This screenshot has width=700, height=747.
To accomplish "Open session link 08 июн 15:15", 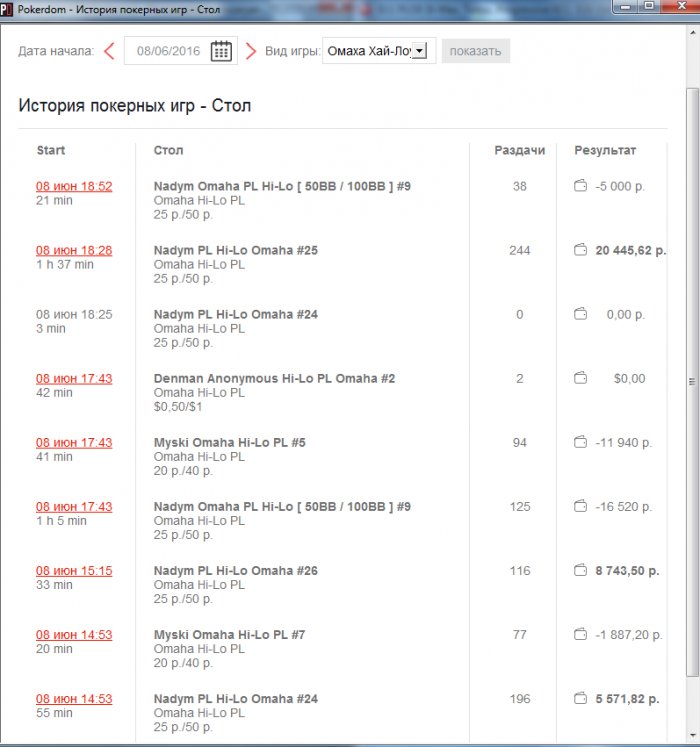I will (74, 571).
